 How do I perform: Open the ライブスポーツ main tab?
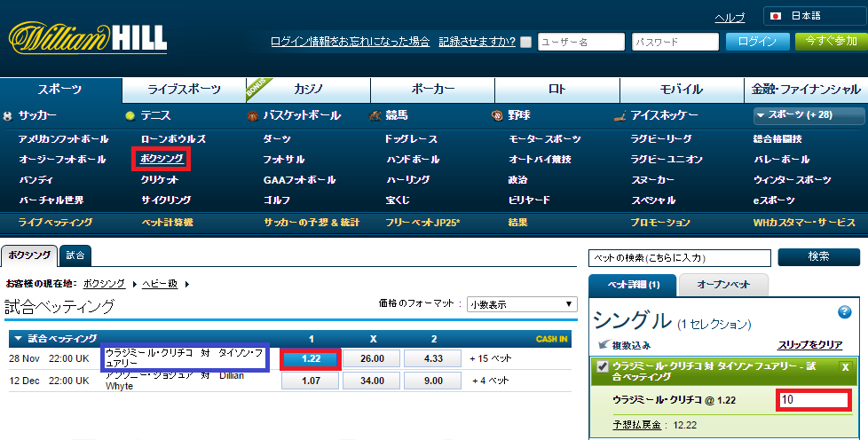point(185,90)
